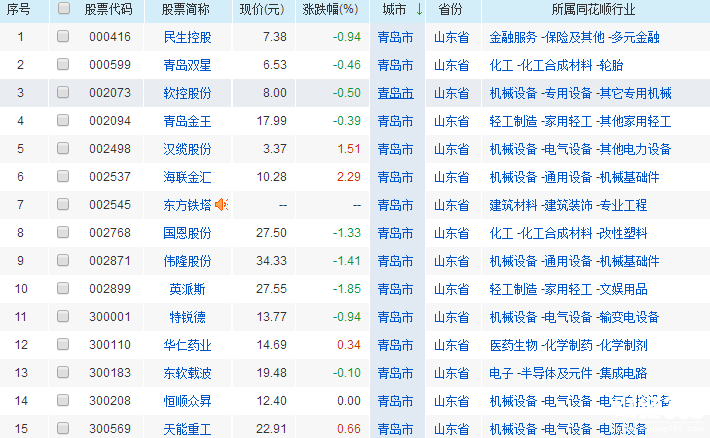The image size is (710, 438).
Task: Open the 东软载波 stock link
Action: click(187, 373)
